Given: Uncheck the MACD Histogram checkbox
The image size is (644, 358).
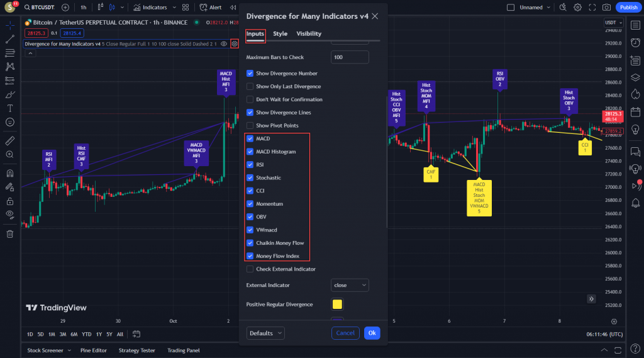Looking at the screenshot, I should point(250,152).
